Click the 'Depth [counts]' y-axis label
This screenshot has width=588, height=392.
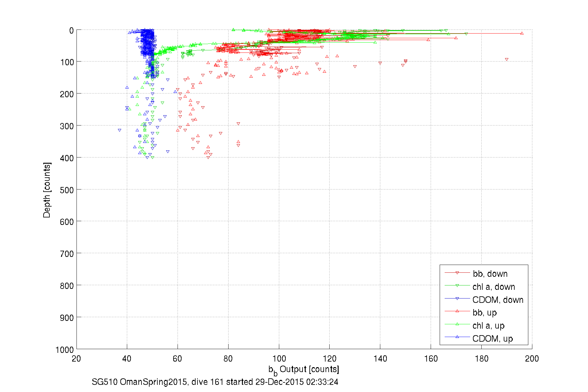pyautogui.click(x=47, y=190)
